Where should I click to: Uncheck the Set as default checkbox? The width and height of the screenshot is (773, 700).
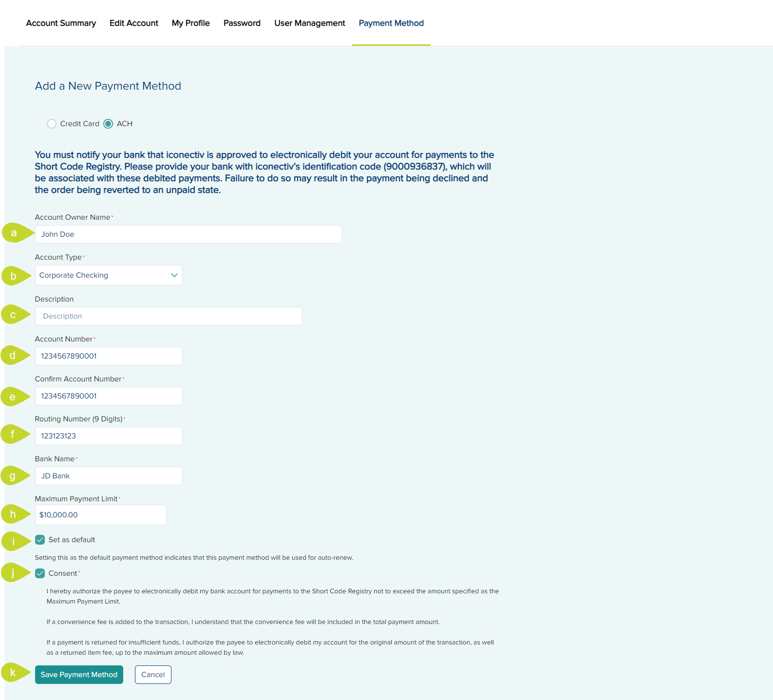coord(40,540)
